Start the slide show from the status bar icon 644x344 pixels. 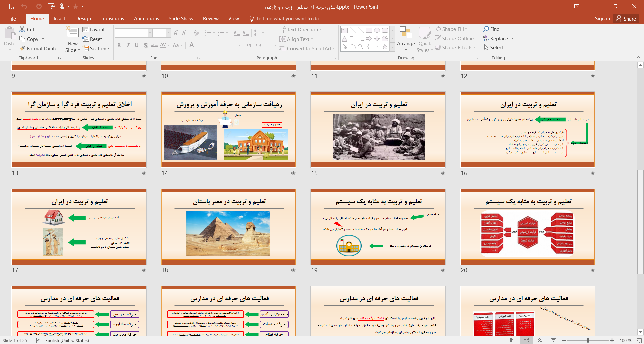[x=553, y=340]
